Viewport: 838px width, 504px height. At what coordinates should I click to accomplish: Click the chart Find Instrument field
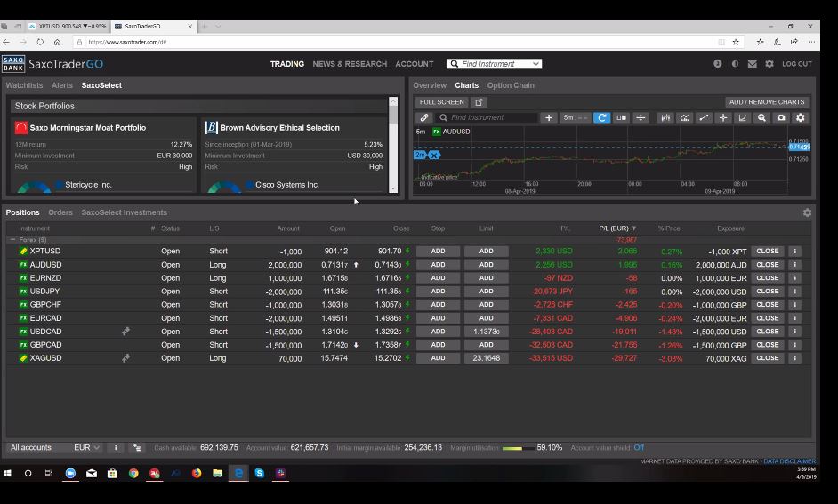pos(487,117)
